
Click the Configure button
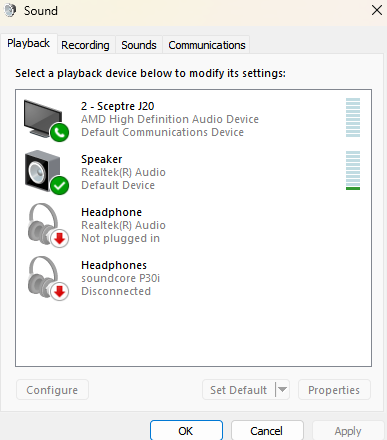click(52, 389)
